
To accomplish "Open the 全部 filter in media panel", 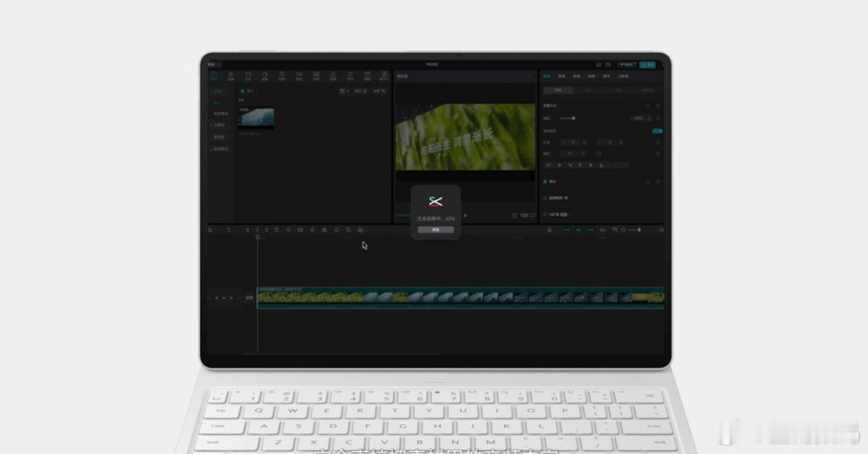I will point(378,91).
